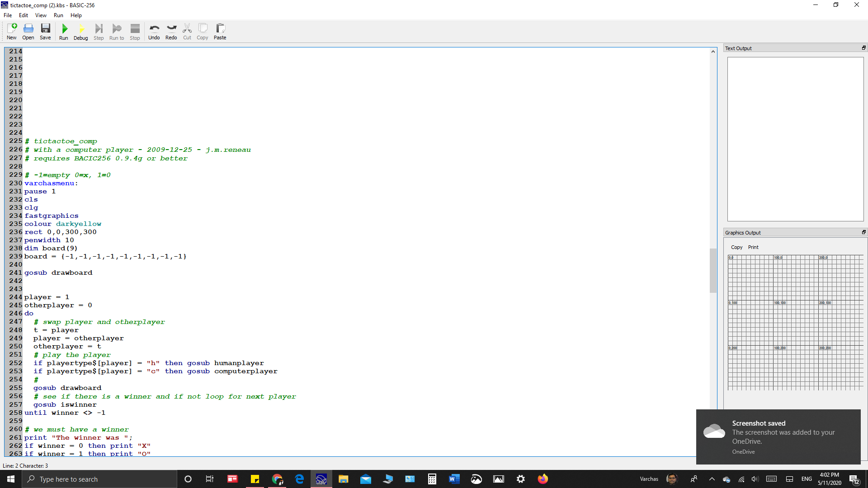
Task: Open File Explorer from taskbar
Action: click(344, 479)
